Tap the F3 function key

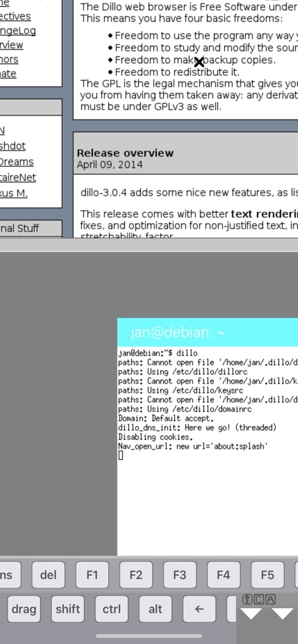pos(180,574)
